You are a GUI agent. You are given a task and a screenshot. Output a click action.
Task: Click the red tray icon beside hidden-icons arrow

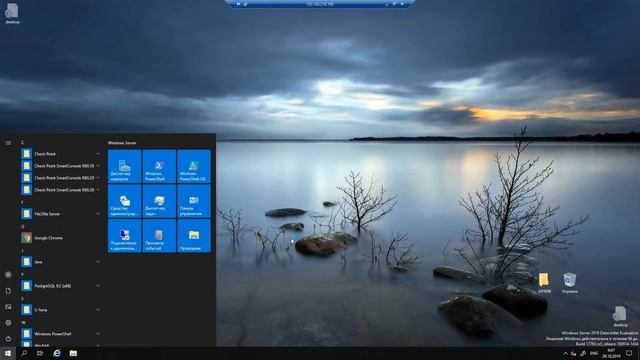573,353
